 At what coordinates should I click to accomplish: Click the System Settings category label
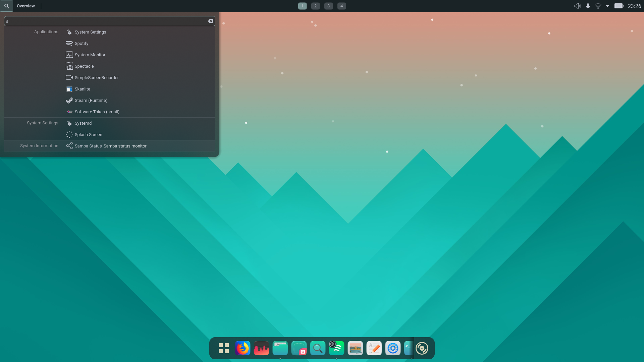[x=43, y=123]
